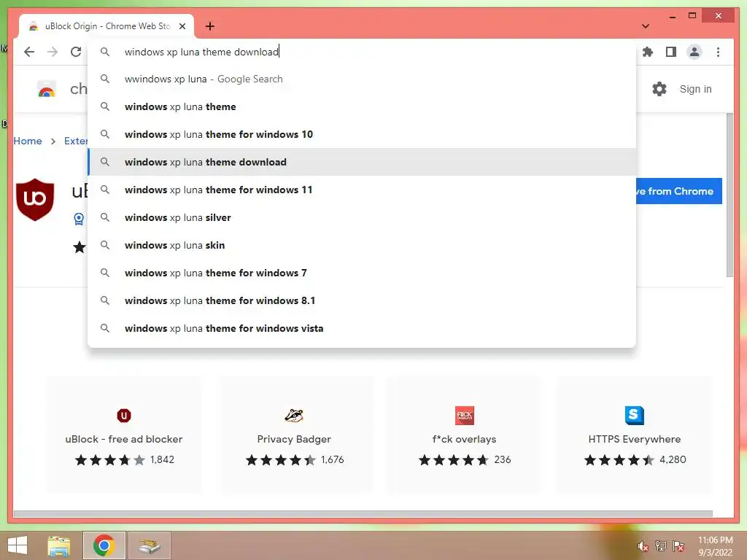Open the Windows Start button
Screen dimensions: 747x560
pyautogui.click(x=18, y=545)
